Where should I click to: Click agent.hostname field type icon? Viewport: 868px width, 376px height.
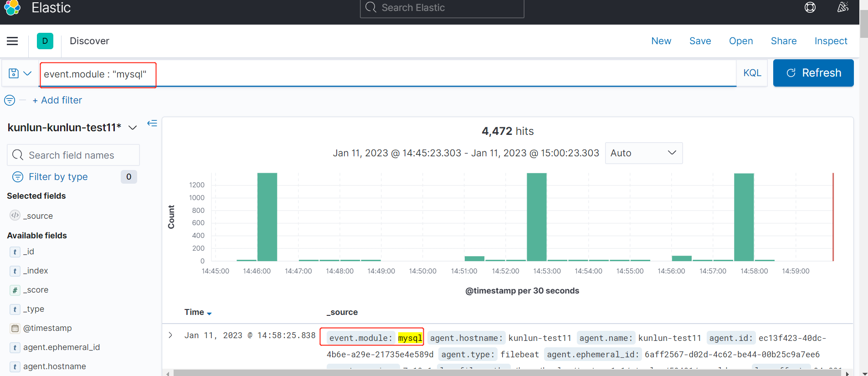[15, 366]
